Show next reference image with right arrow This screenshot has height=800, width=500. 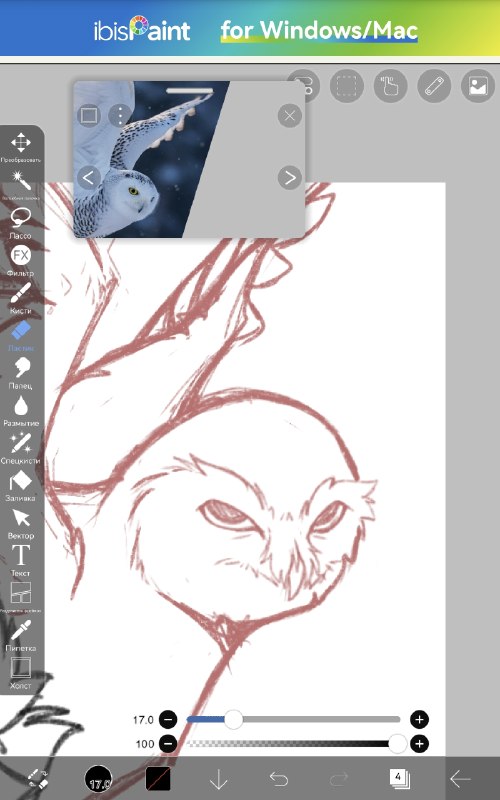[x=290, y=178]
